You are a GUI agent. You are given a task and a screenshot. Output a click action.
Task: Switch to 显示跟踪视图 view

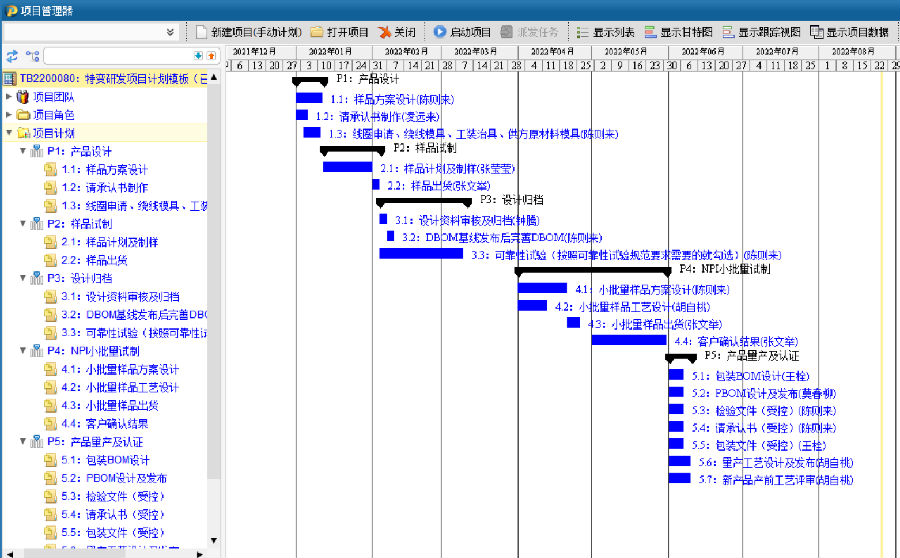[761, 32]
